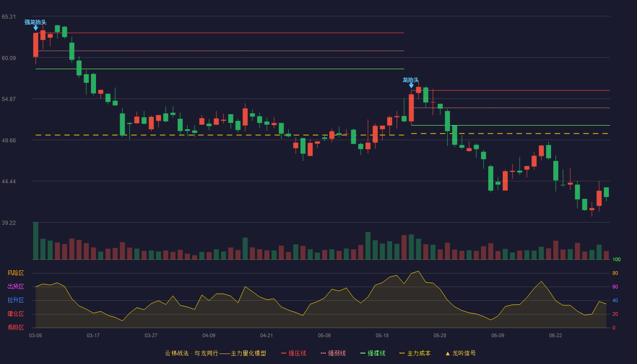Click the 60.09 price axis label

[x=9, y=58]
